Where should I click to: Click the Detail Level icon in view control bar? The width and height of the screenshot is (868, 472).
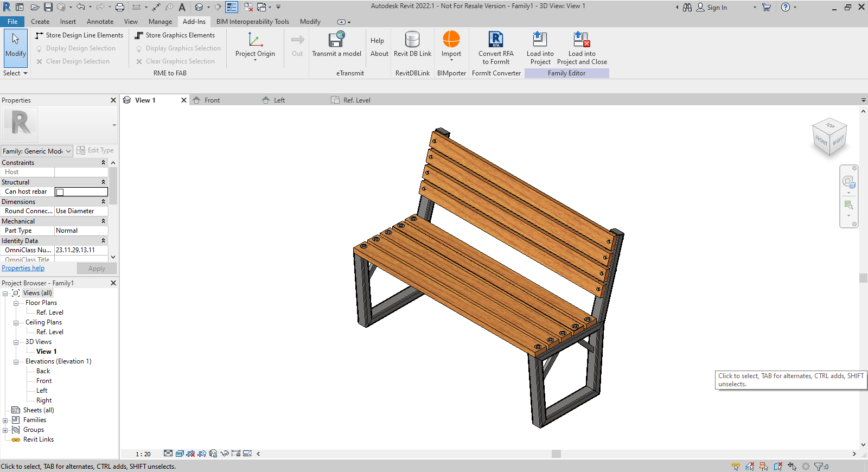[x=168, y=454]
